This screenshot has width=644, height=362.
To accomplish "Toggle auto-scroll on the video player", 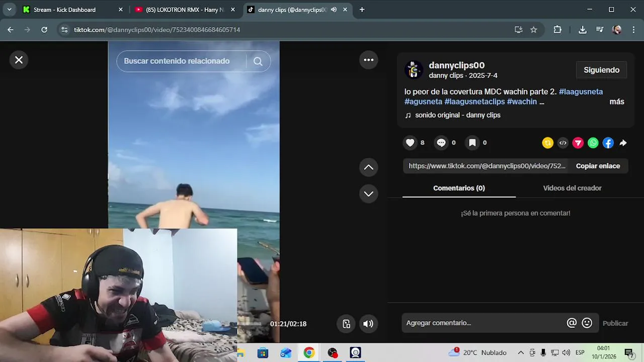I will 346,324.
